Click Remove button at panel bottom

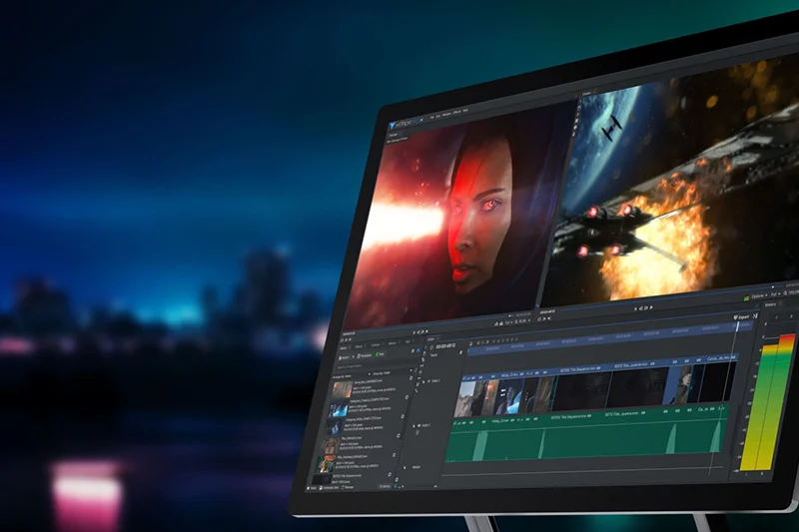(x=348, y=487)
